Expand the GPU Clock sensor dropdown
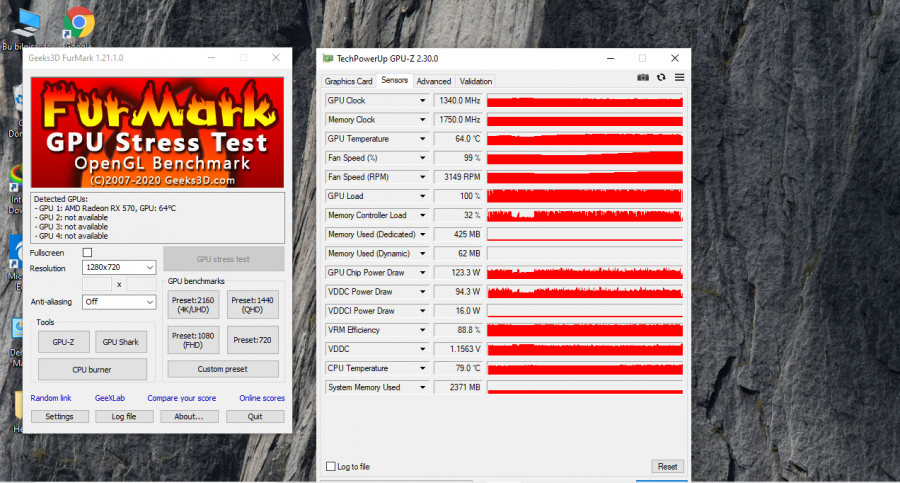 [x=422, y=101]
